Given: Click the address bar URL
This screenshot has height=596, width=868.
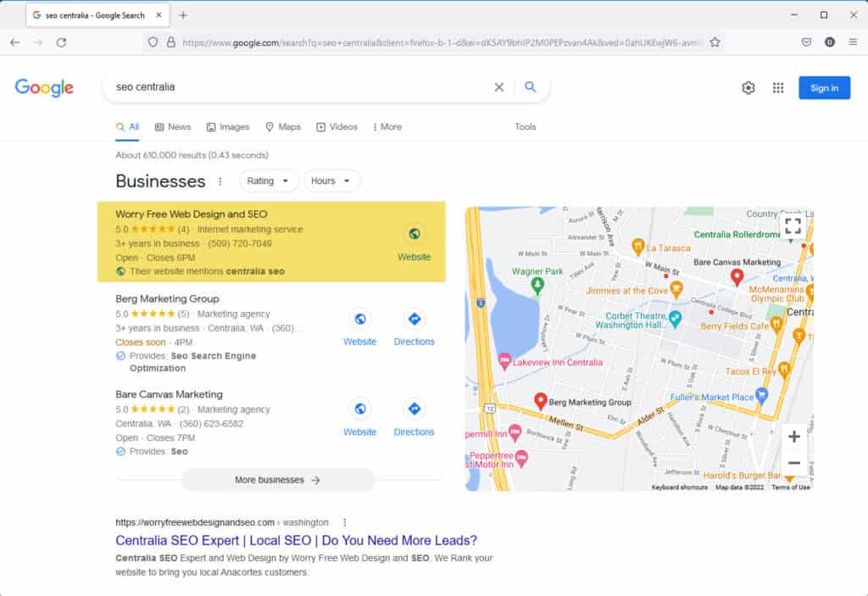Looking at the screenshot, I should click(441, 42).
